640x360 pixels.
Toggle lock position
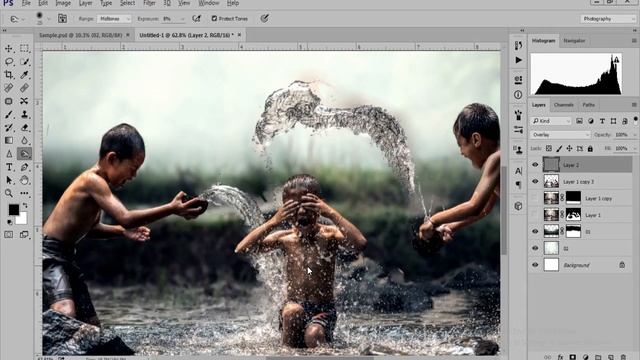tap(569, 149)
